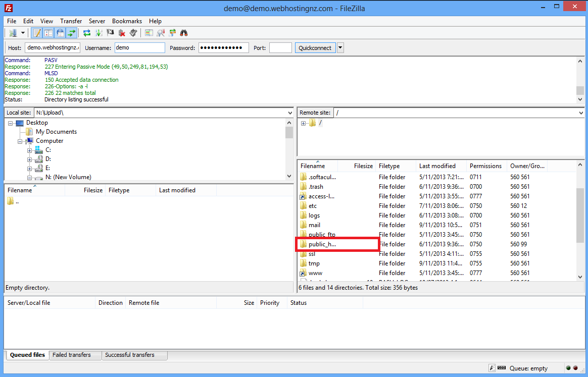
Task: Open the Remote site path dropdown
Action: click(x=580, y=113)
